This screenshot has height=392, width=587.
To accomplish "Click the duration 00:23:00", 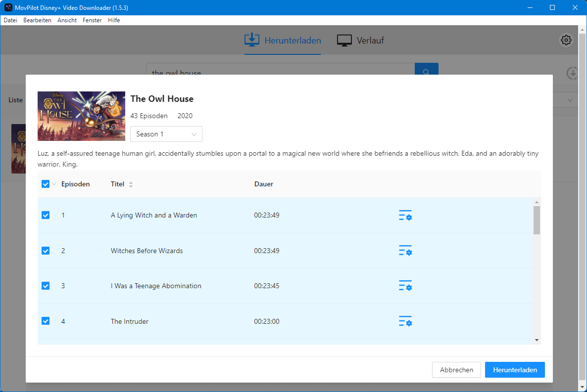I will (x=267, y=321).
